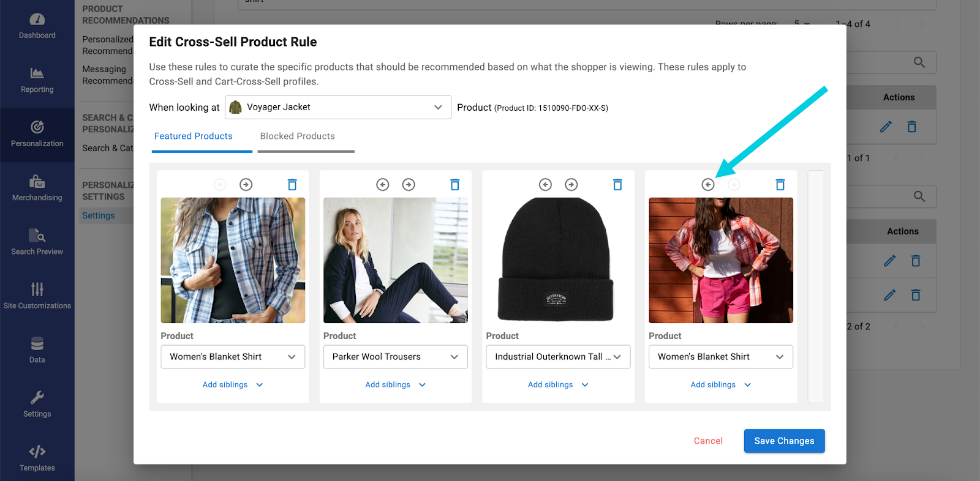Move Industrial Outerknown beanie card left
The height and width of the screenshot is (481, 980).
[x=545, y=184]
